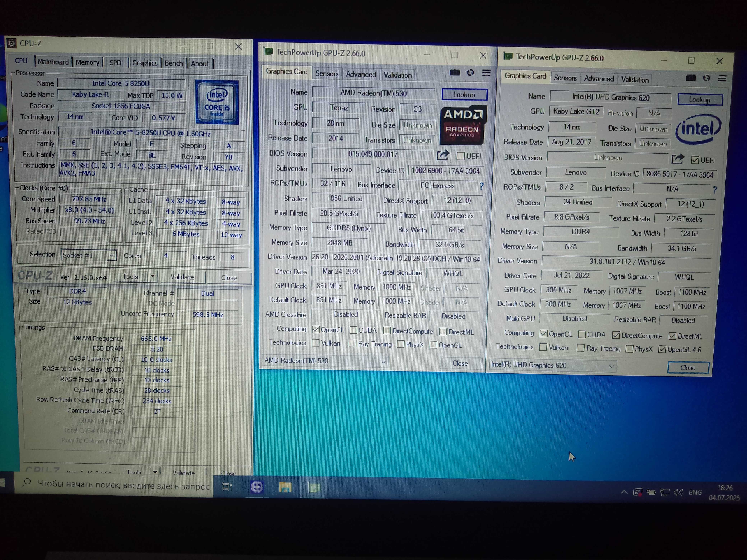747x560 pixels.
Task: Toggle UEFI checkbox in AMD GPU-Z
Action: tap(460, 156)
